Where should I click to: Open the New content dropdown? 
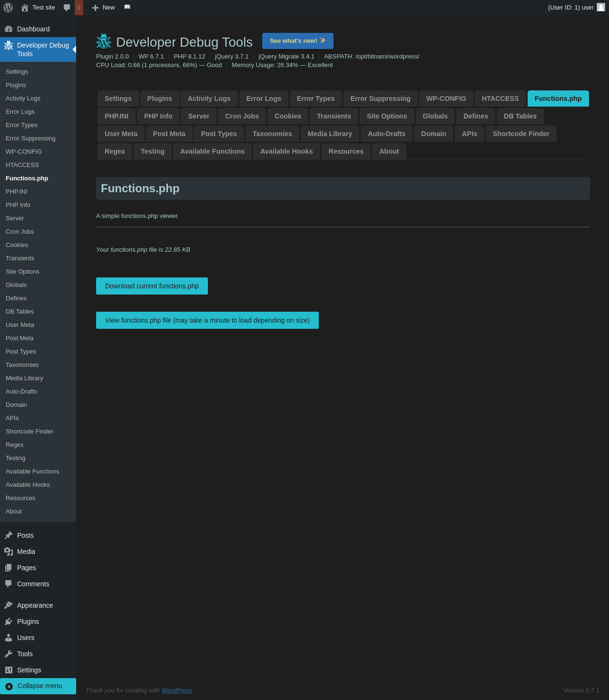[104, 8]
